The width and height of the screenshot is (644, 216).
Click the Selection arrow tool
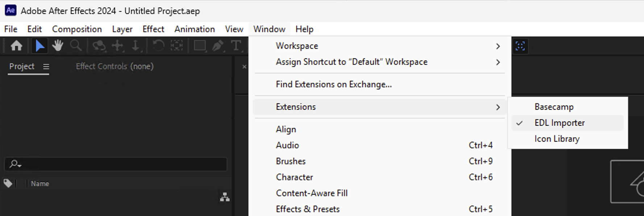pyautogui.click(x=40, y=46)
